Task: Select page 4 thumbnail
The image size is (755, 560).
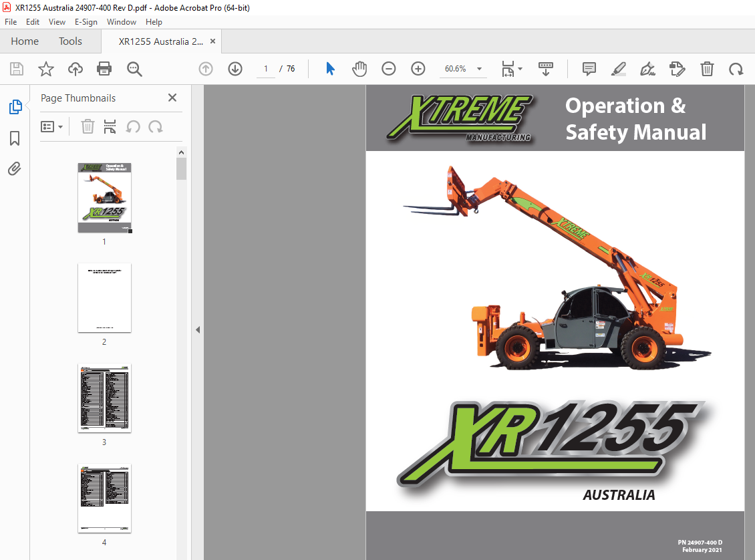Action: pyautogui.click(x=104, y=499)
